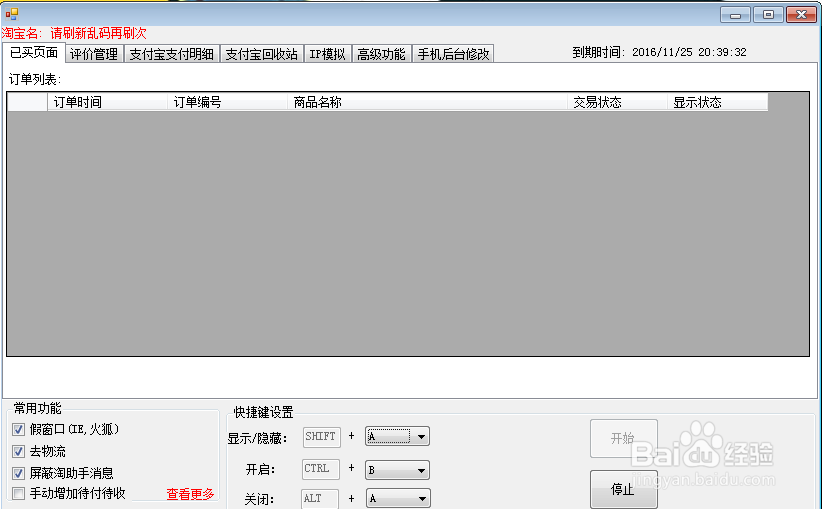Screen dimensions: 822x509
Task: Minimize the window
Action: click(x=736, y=15)
